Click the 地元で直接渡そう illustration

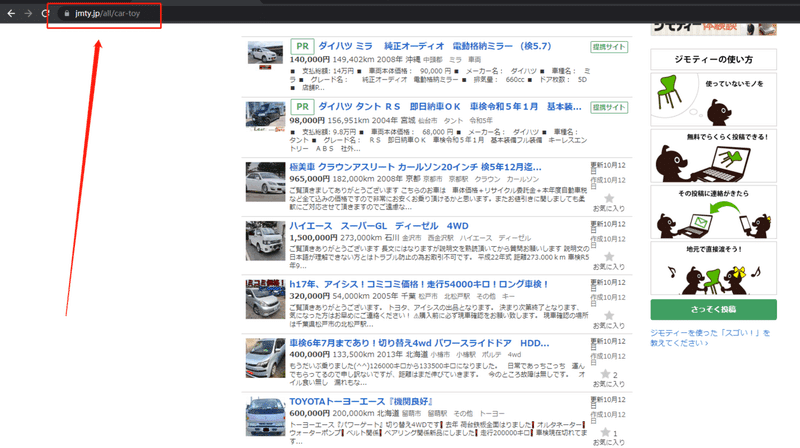click(x=713, y=268)
